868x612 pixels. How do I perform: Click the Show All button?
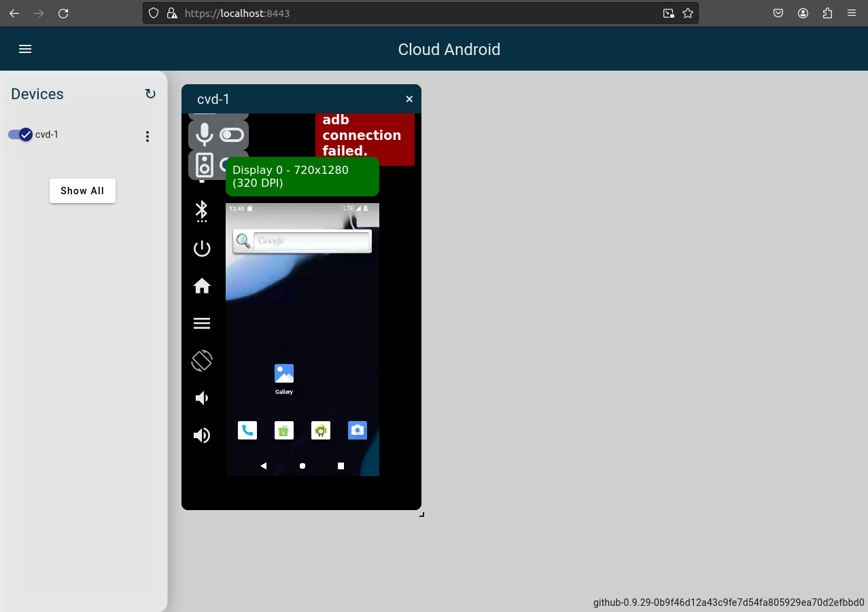[82, 191]
